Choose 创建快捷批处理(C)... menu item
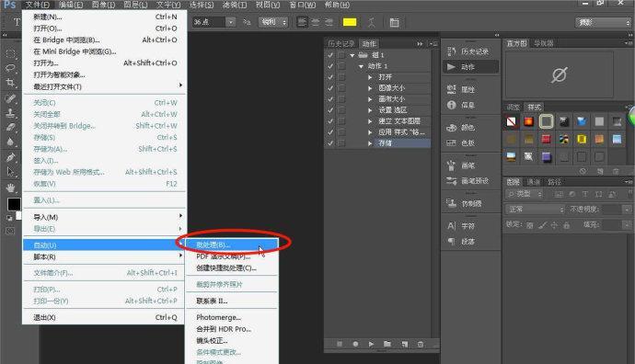This screenshot has width=635, height=364. click(x=232, y=267)
